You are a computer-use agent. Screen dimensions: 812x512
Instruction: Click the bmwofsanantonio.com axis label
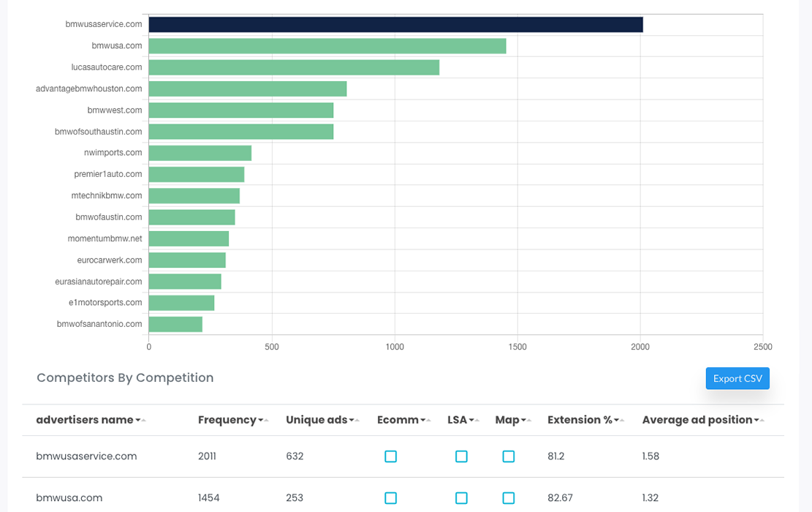point(99,324)
